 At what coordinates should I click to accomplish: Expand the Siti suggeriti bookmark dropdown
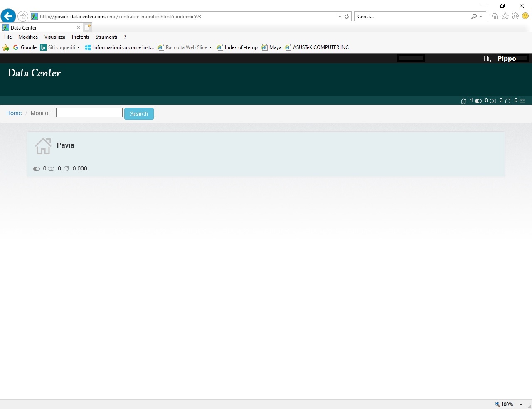pos(79,47)
